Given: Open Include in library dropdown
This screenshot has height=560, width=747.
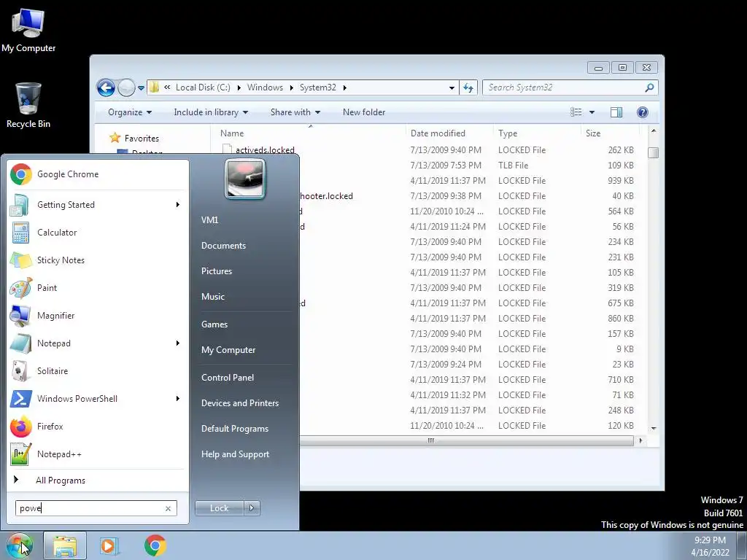Looking at the screenshot, I should point(211,112).
